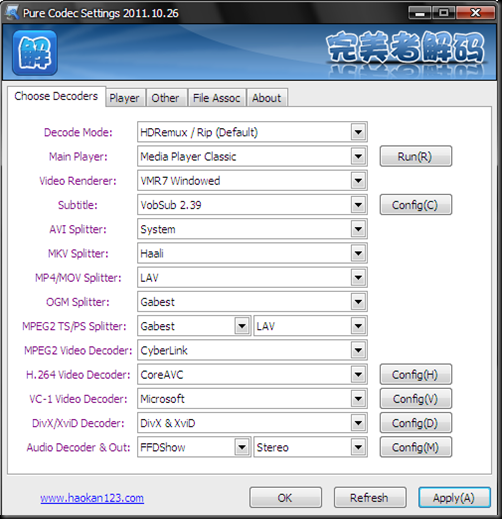The image size is (502, 519).
Task: Click the Apply(A) button
Action: click(454, 498)
